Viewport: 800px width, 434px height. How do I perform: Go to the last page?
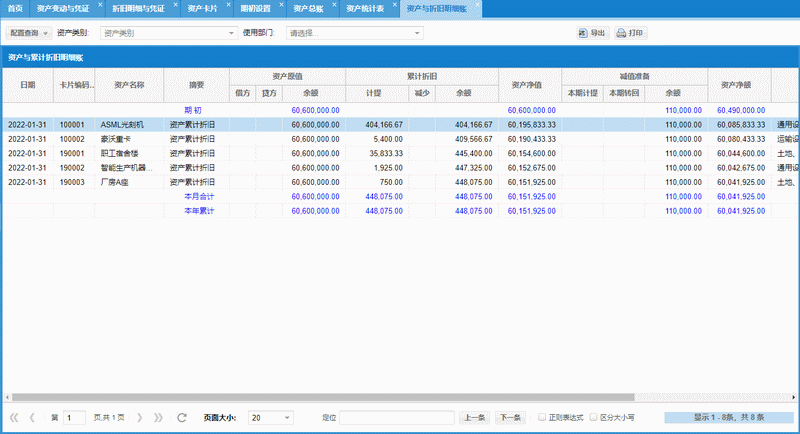coord(158,418)
